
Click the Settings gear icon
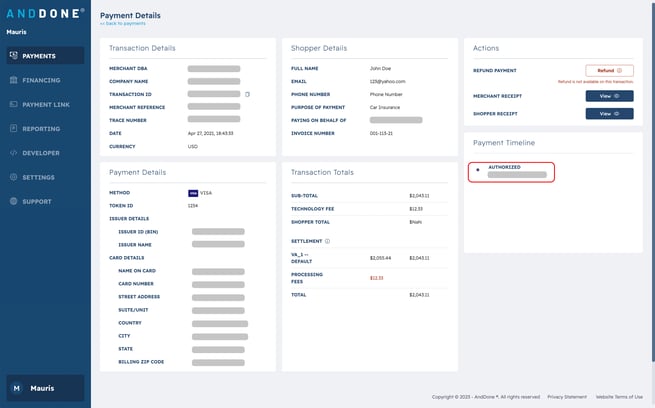[x=13, y=177]
